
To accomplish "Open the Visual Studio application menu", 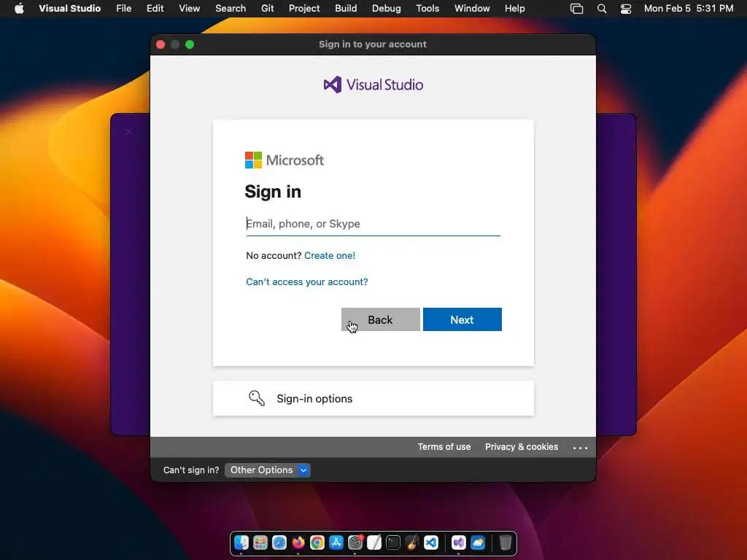I will pyautogui.click(x=69, y=8).
